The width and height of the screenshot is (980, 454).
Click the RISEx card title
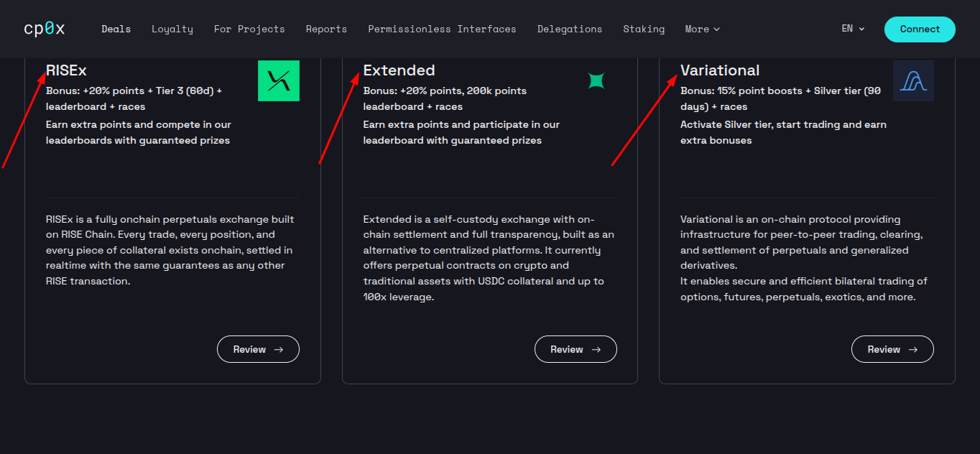pyautogui.click(x=66, y=70)
